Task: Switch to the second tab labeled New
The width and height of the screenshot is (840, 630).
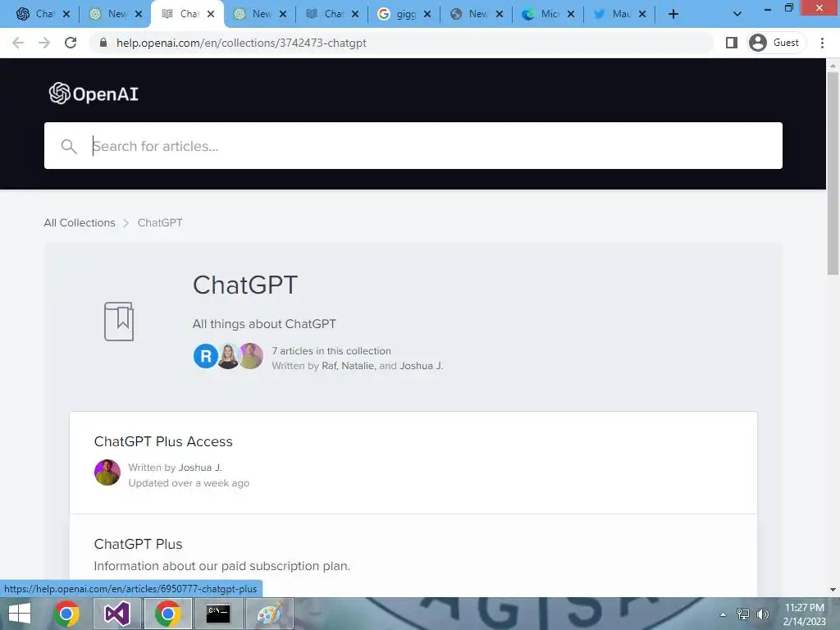Action: click(109, 14)
